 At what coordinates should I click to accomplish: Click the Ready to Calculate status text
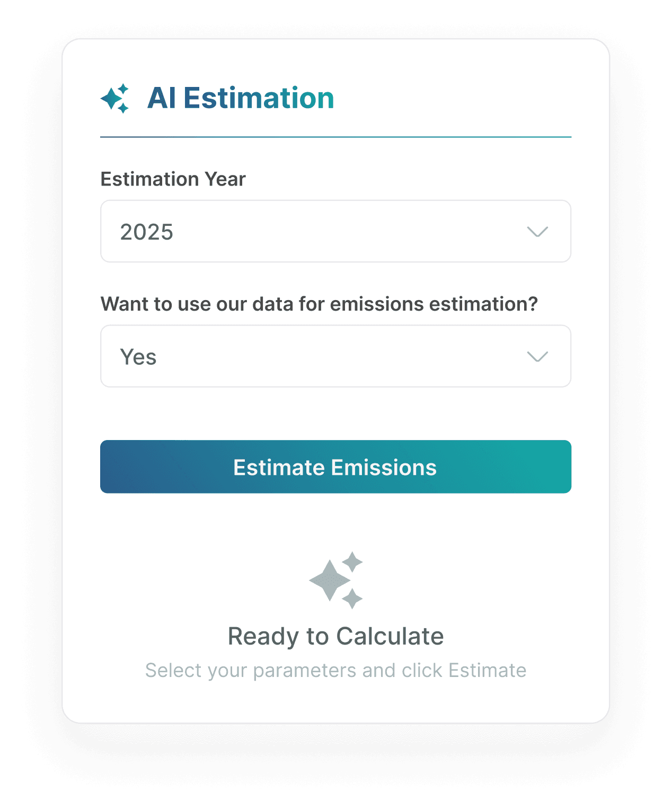335,636
